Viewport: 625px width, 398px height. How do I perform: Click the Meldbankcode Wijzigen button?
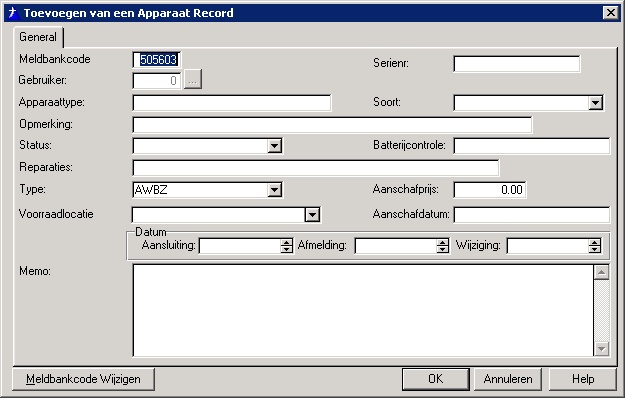click(83, 379)
